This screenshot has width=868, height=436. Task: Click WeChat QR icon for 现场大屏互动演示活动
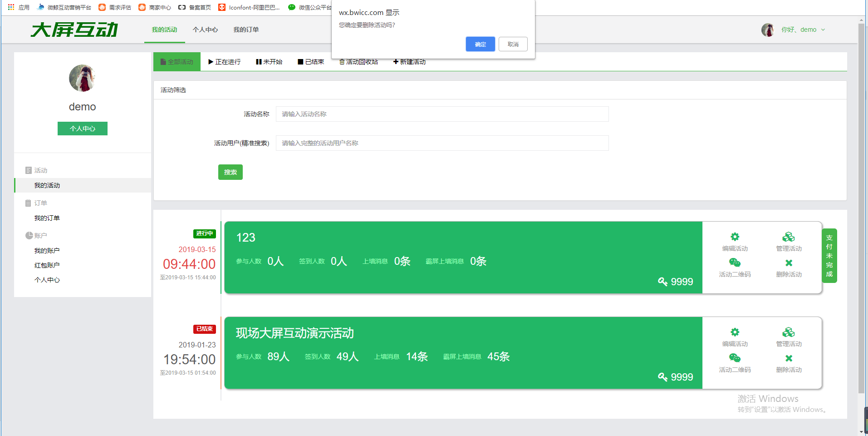(735, 358)
